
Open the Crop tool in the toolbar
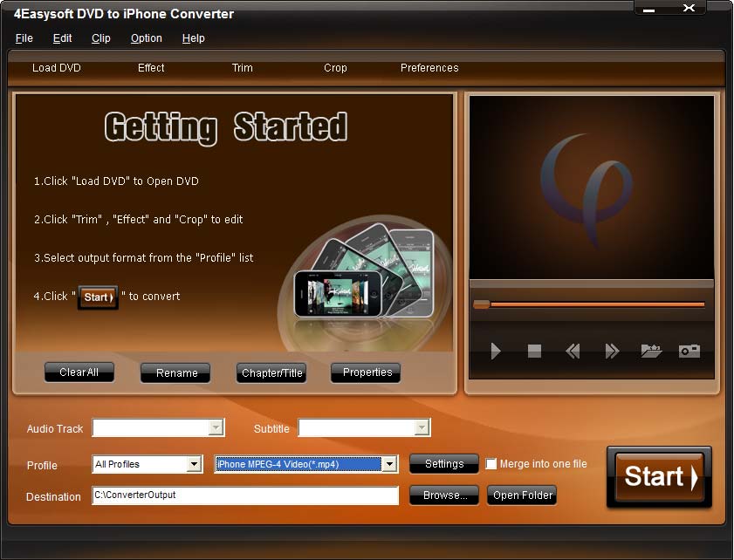pyautogui.click(x=335, y=68)
